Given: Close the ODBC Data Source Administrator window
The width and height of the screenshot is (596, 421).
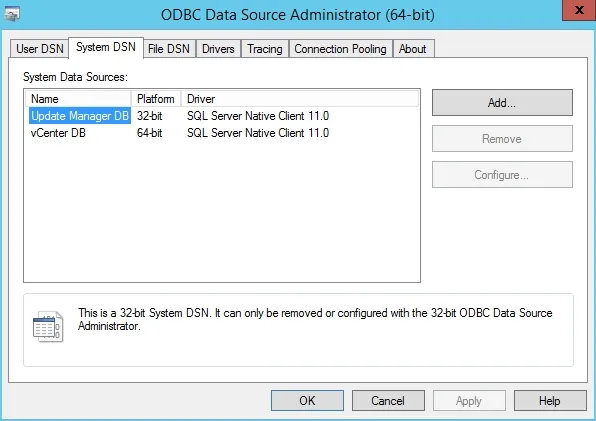Looking at the screenshot, I should click(x=579, y=10).
